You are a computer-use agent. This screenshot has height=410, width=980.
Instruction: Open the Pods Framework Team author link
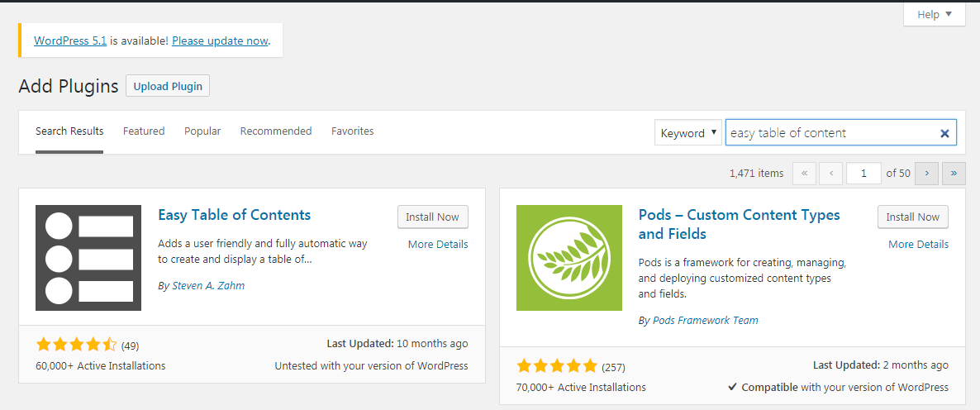pyautogui.click(x=705, y=320)
